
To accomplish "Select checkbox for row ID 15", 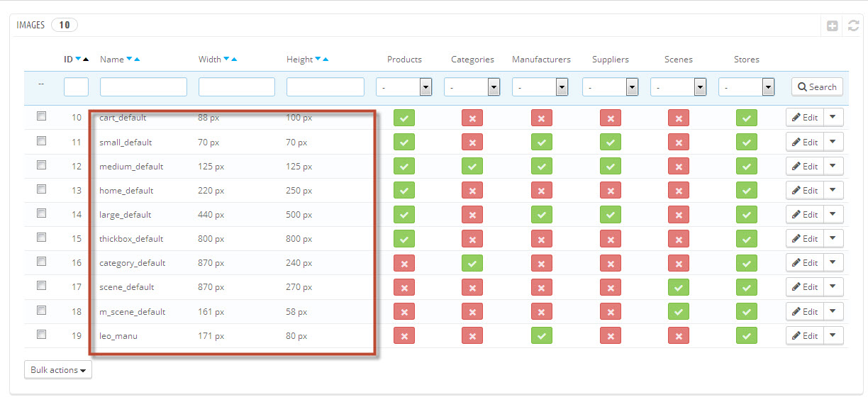I will 42,237.
